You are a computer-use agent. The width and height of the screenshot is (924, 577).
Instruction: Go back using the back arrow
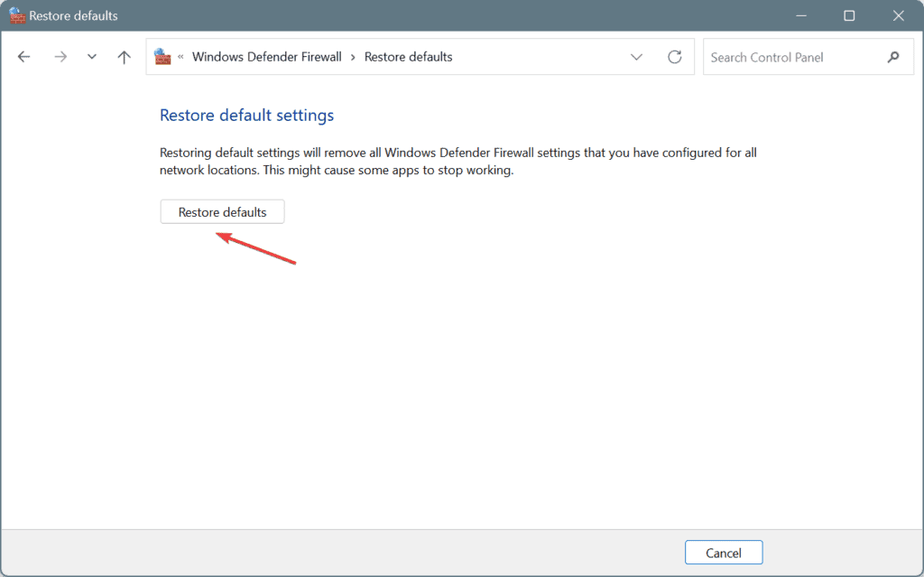[23, 57]
